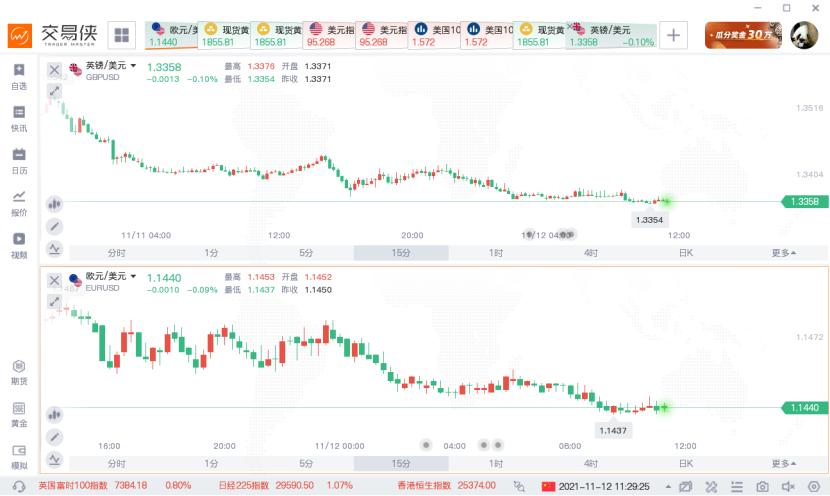Viewport: 830px width, 496px height.
Task: Open the tools wrench icon in the status bar
Action: tap(711, 486)
